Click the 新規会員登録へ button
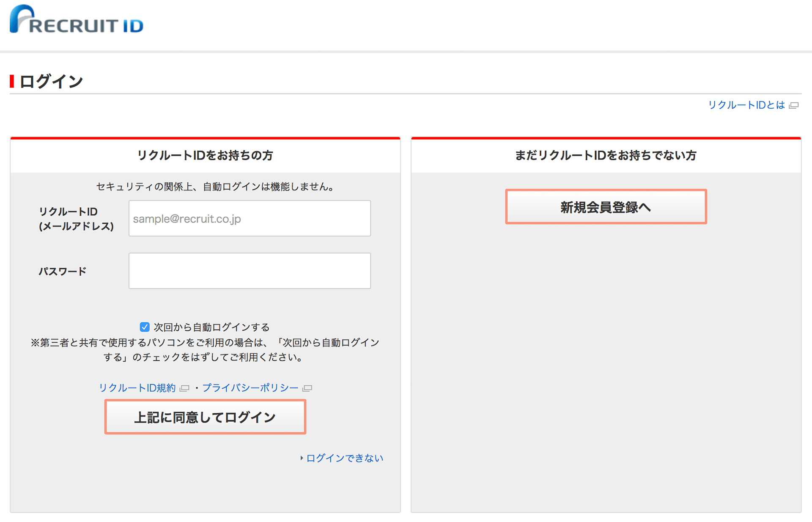The image size is (812, 522). click(x=606, y=207)
